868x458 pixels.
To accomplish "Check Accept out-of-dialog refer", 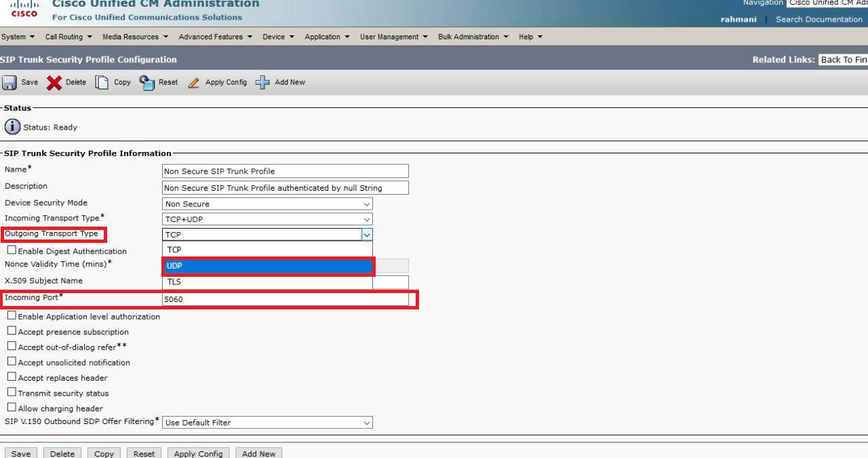I will pyautogui.click(x=12, y=346).
